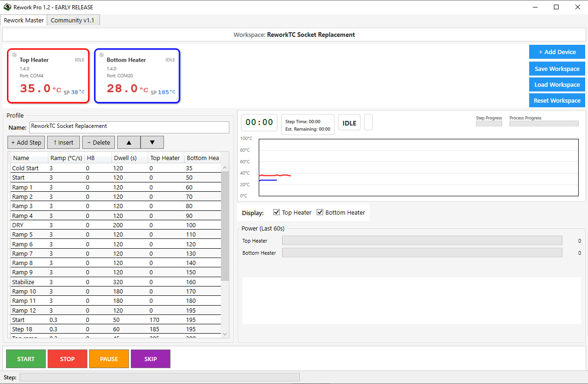Click into the profile Name text field

click(129, 127)
